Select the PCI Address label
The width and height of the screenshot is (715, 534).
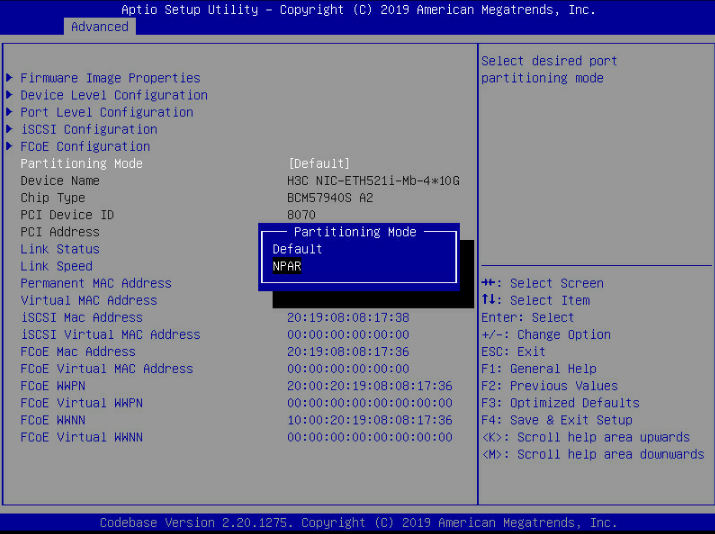pos(60,232)
